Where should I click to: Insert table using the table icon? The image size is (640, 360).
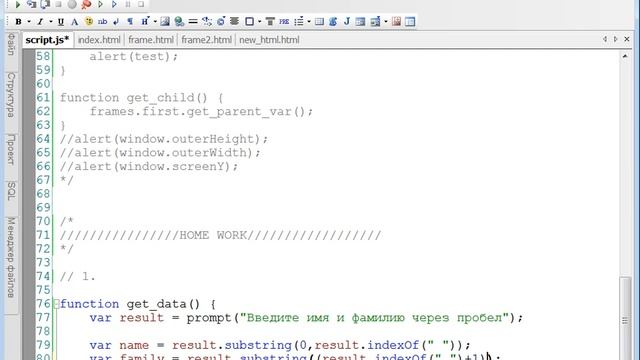pyautogui.click(x=319, y=22)
